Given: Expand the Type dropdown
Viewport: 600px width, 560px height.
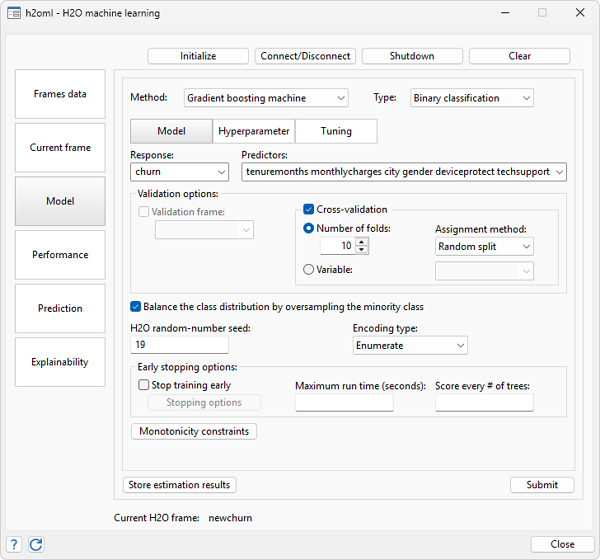Looking at the screenshot, I should click(x=472, y=98).
